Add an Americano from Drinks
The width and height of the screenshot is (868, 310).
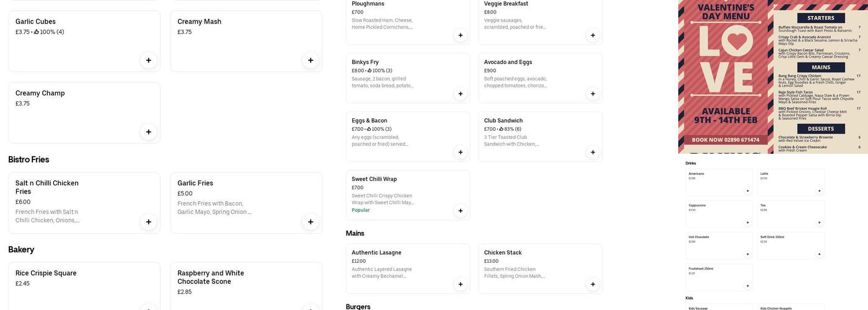pos(747,191)
